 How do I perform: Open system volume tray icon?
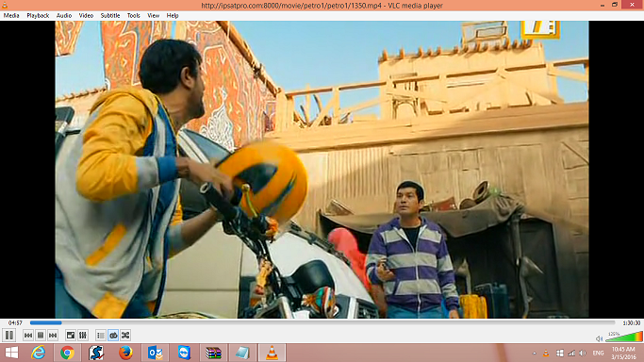click(583, 353)
